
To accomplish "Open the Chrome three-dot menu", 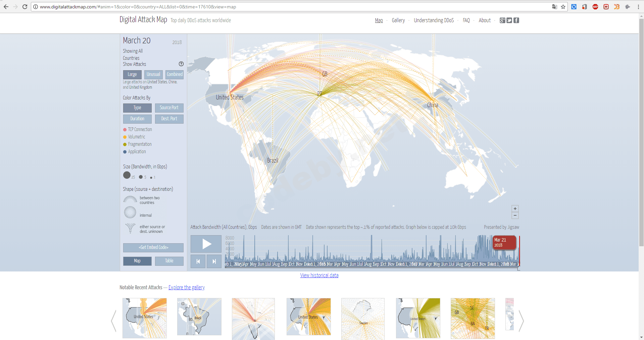I will tap(638, 7).
